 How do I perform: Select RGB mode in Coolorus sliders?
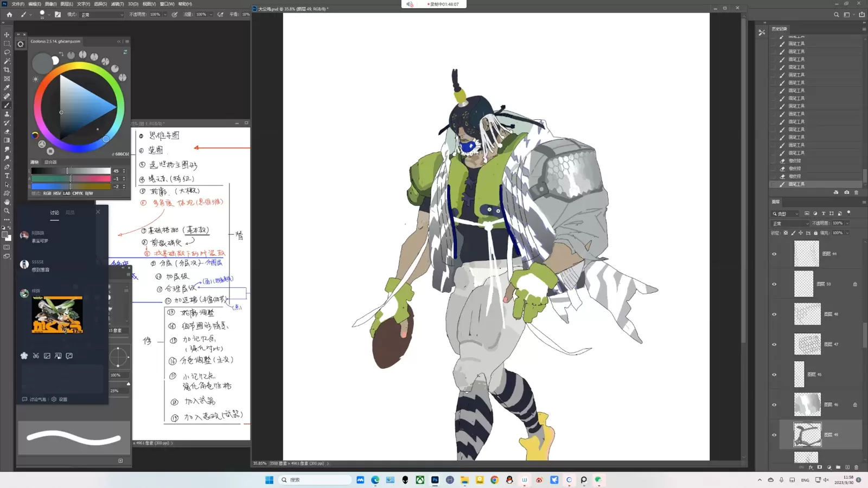(x=47, y=194)
